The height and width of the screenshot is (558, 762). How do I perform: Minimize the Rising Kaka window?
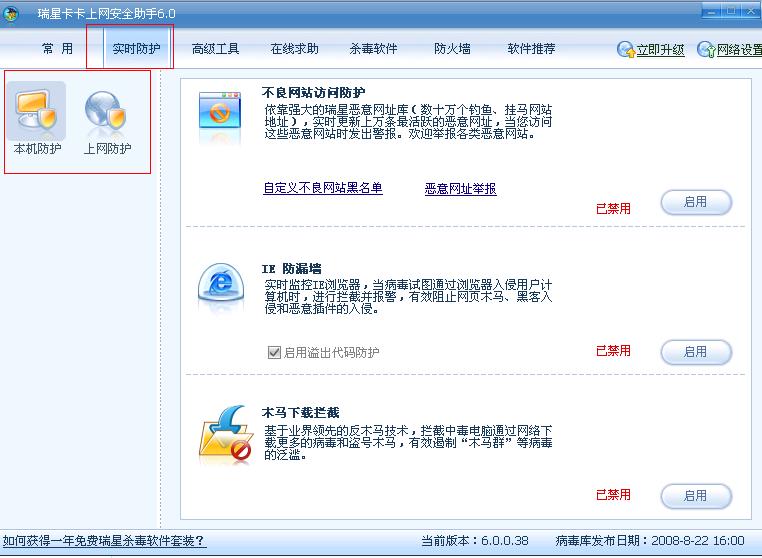[711, 12]
